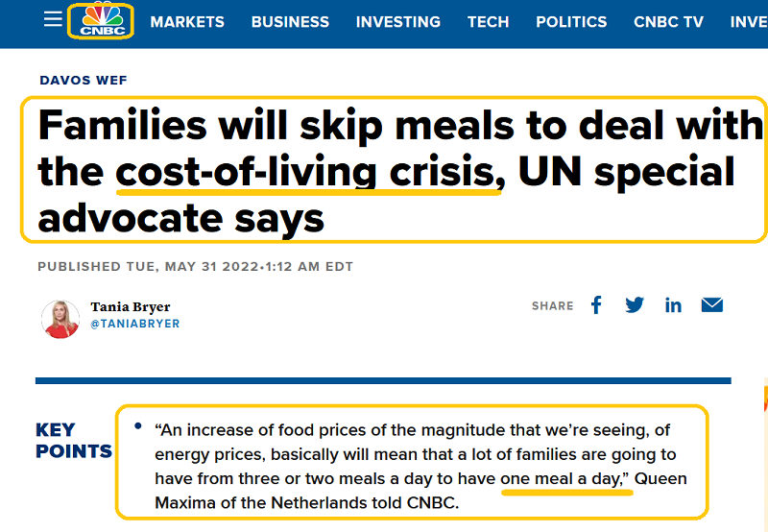Open the hamburger navigation menu

[x=53, y=20]
